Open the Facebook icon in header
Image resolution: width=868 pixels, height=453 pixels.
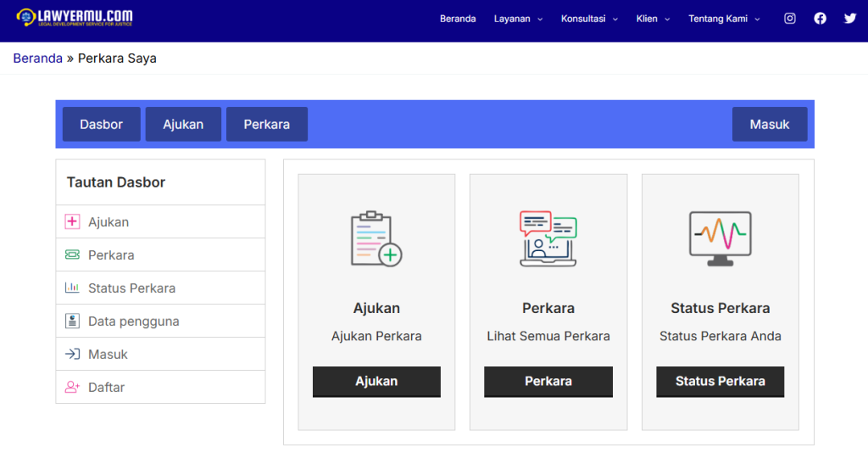(820, 19)
